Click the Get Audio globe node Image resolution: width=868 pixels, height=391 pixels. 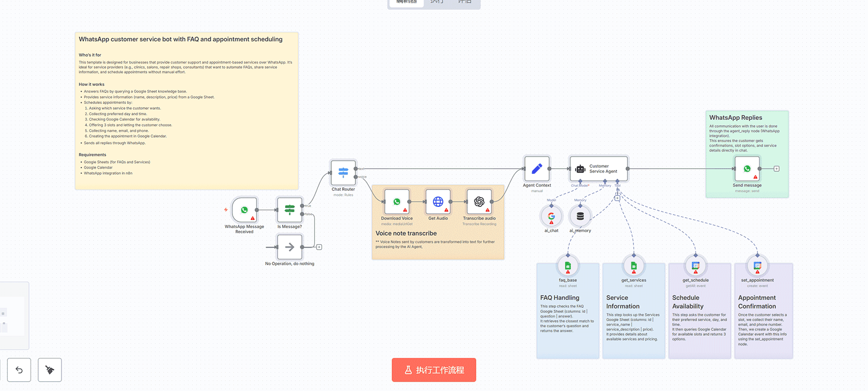point(438,202)
